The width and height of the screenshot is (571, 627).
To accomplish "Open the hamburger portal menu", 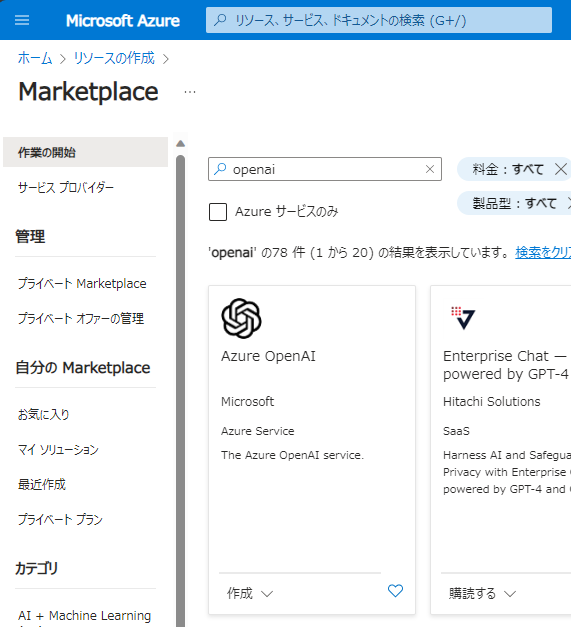I will [x=22, y=20].
